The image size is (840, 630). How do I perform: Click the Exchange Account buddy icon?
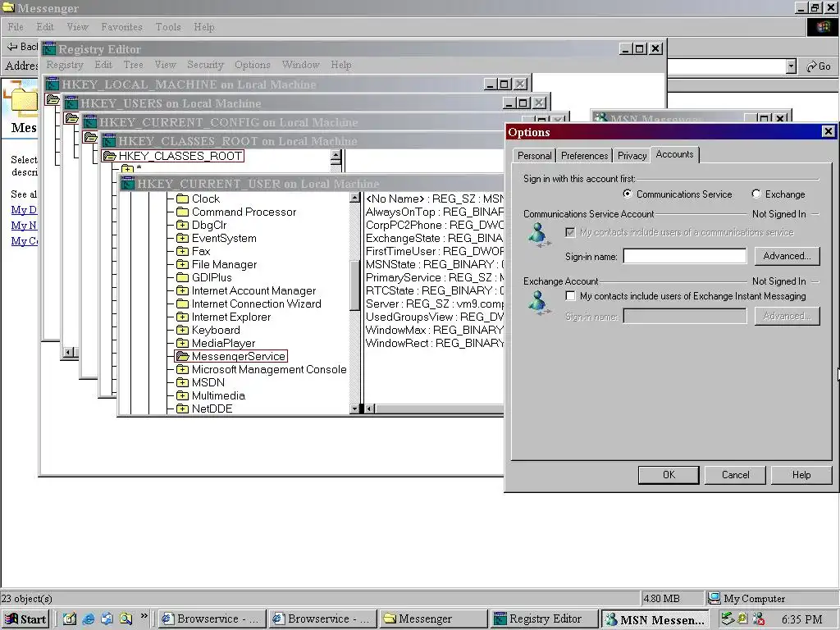538,303
